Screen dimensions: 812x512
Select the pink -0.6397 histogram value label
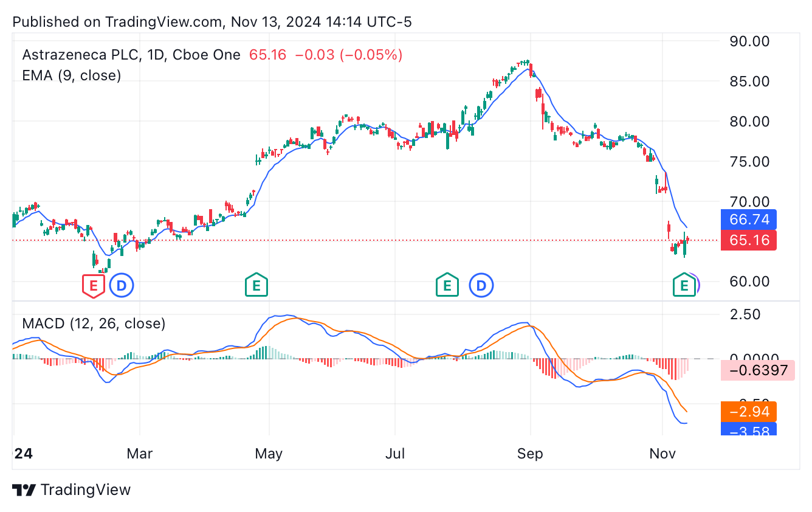[749, 370]
